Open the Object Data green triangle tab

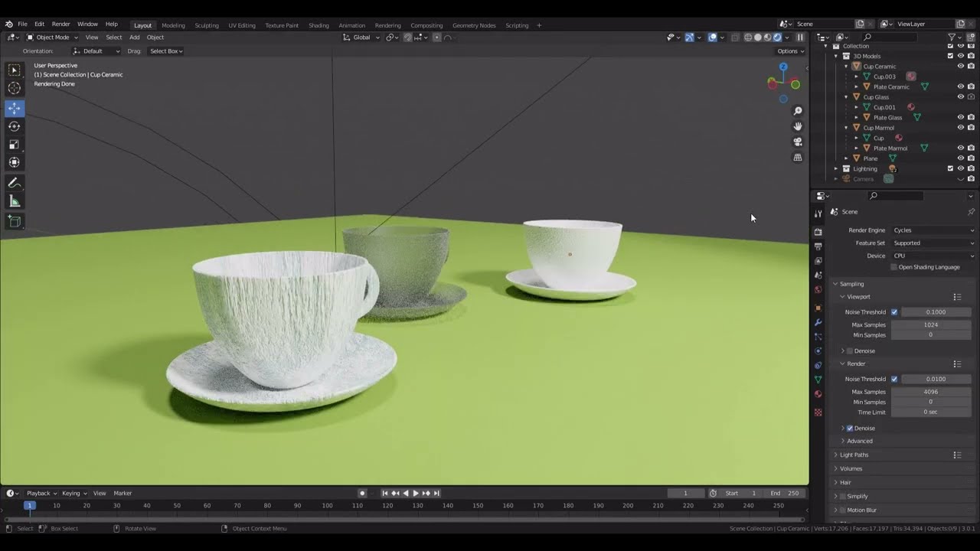point(818,380)
